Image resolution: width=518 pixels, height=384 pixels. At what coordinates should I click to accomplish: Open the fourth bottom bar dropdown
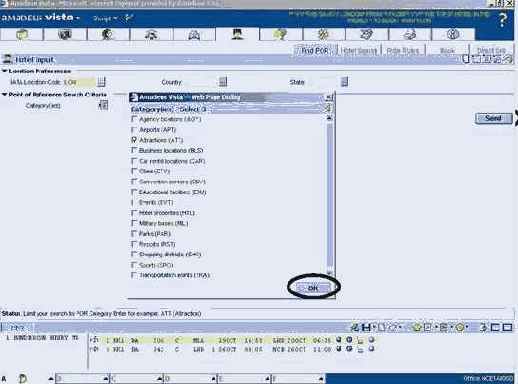(214, 379)
